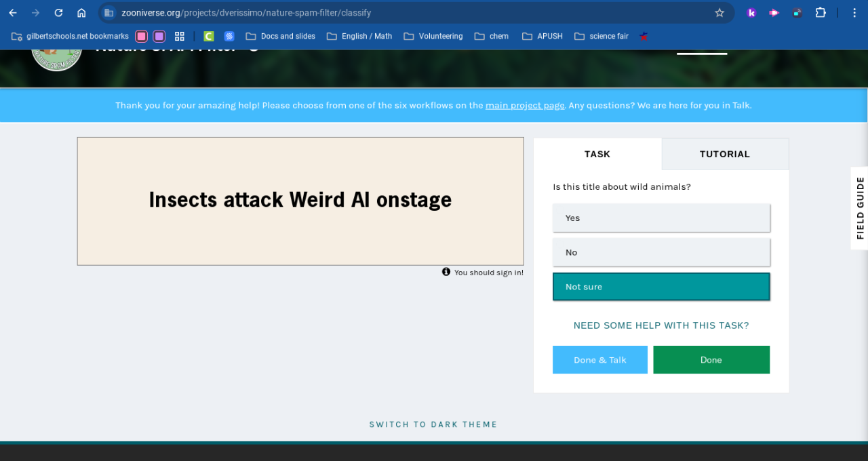Click the Done & Talk button
868x461 pixels.
pyautogui.click(x=600, y=360)
